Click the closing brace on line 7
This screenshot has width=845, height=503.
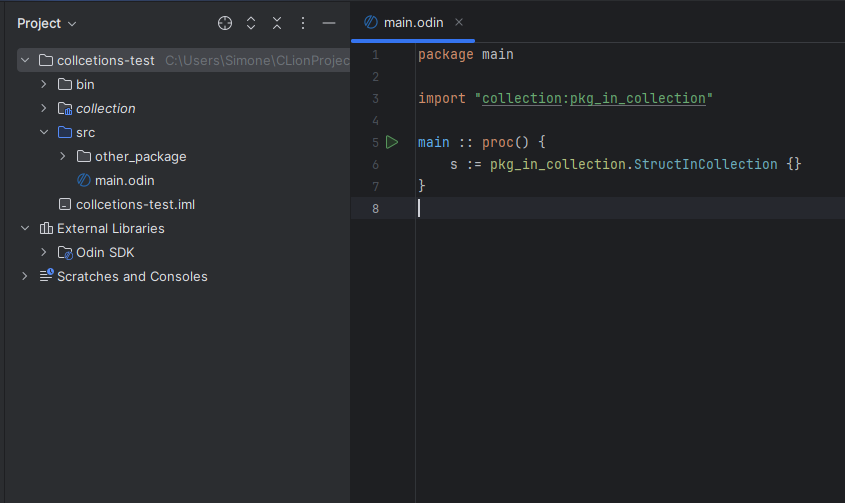click(422, 186)
